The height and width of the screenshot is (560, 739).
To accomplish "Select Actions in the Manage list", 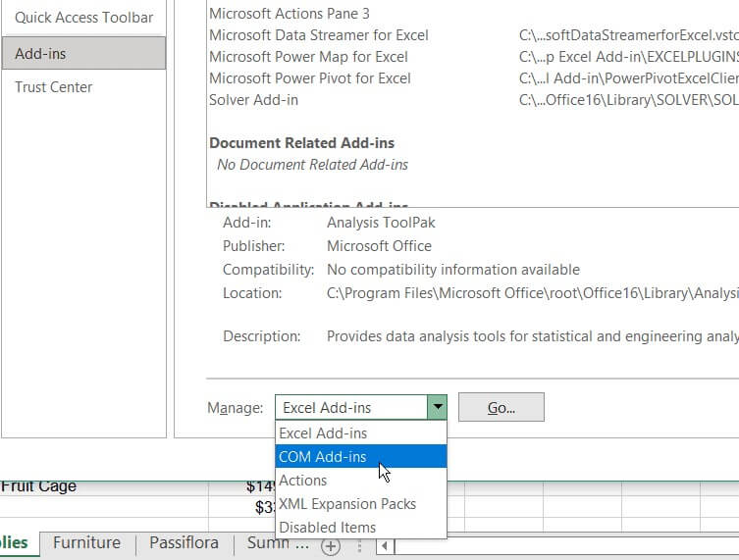I will point(361,480).
